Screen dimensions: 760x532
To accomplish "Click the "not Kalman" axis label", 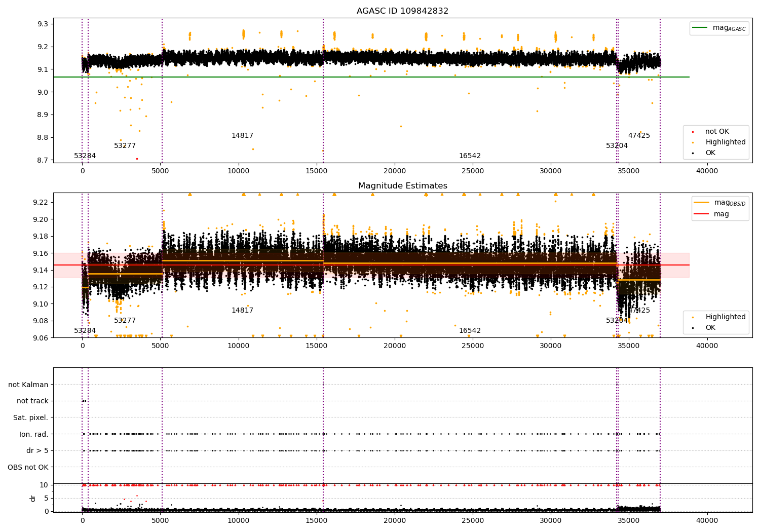I will tap(28, 385).
